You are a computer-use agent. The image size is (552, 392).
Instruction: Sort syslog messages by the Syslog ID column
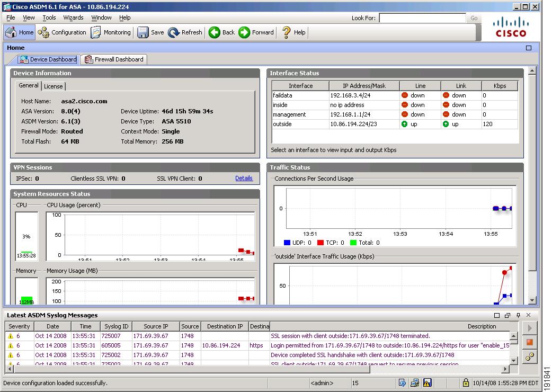pyautogui.click(x=116, y=326)
